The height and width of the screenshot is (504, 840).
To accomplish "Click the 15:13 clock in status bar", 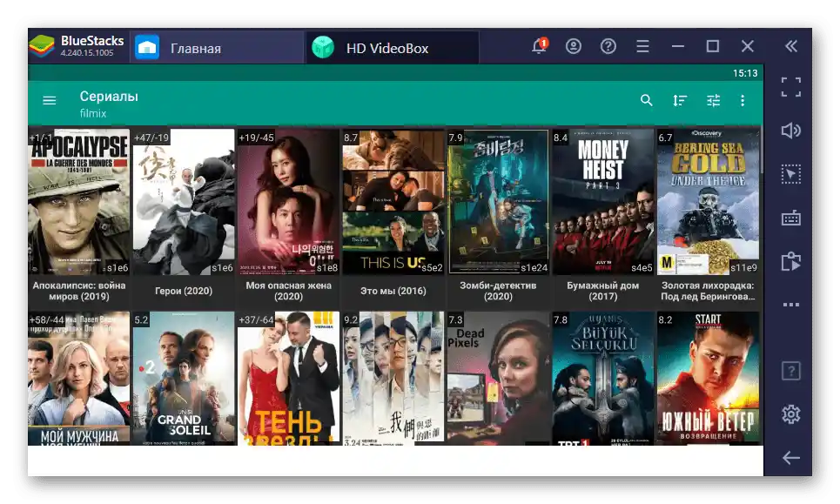I will tap(745, 73).
